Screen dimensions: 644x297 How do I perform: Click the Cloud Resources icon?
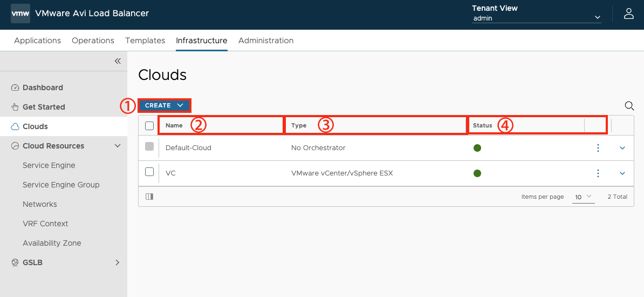click(x=15, y=146)
